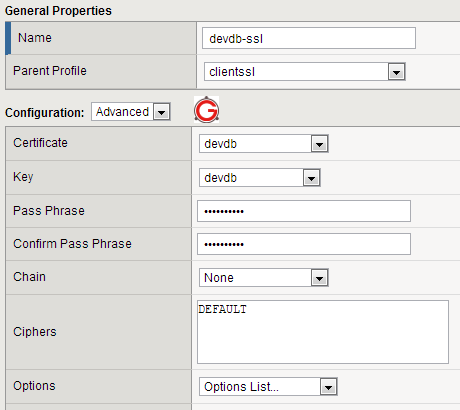The width and height of the screenshot is (460, 410).
Task: Click the Chain row label
Action: [29, 277]
